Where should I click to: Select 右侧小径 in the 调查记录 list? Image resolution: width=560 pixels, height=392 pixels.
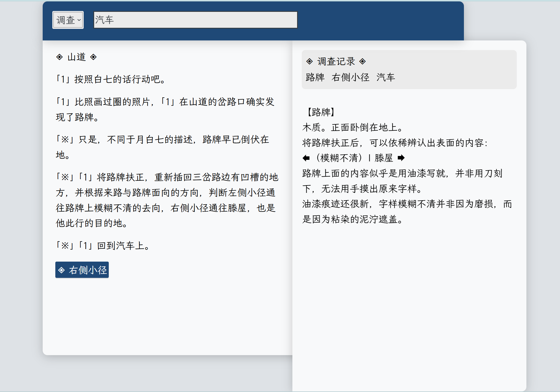350,77
